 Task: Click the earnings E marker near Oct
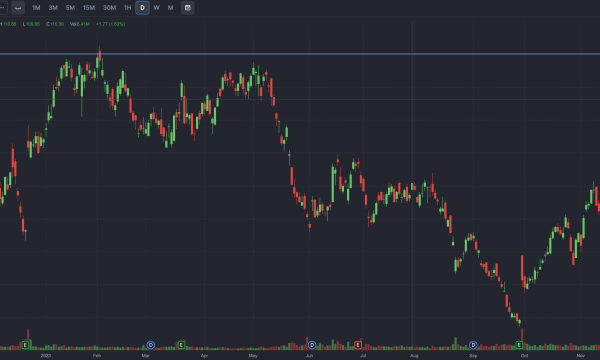[519, 345]
